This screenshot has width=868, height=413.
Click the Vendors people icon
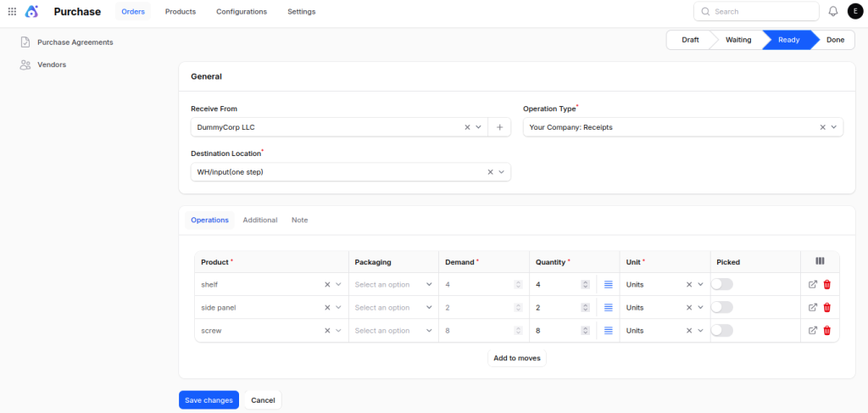click(x=25, y=64)
